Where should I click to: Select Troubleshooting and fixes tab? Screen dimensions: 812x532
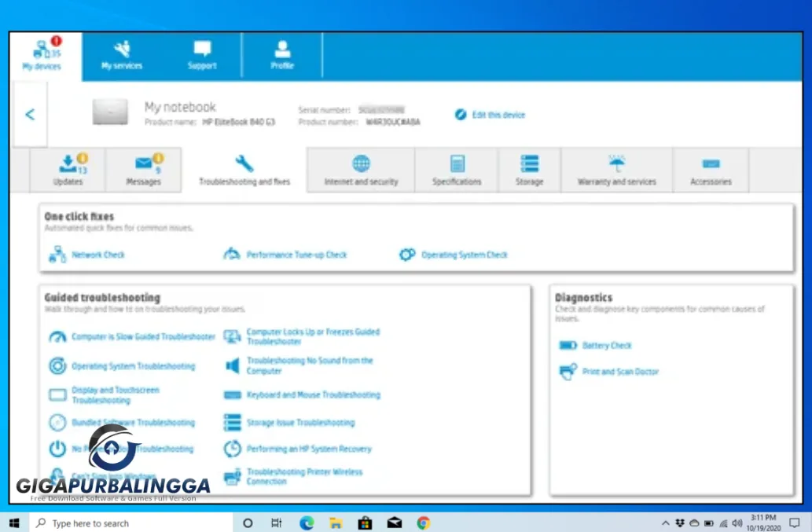(x=244, y=170)
